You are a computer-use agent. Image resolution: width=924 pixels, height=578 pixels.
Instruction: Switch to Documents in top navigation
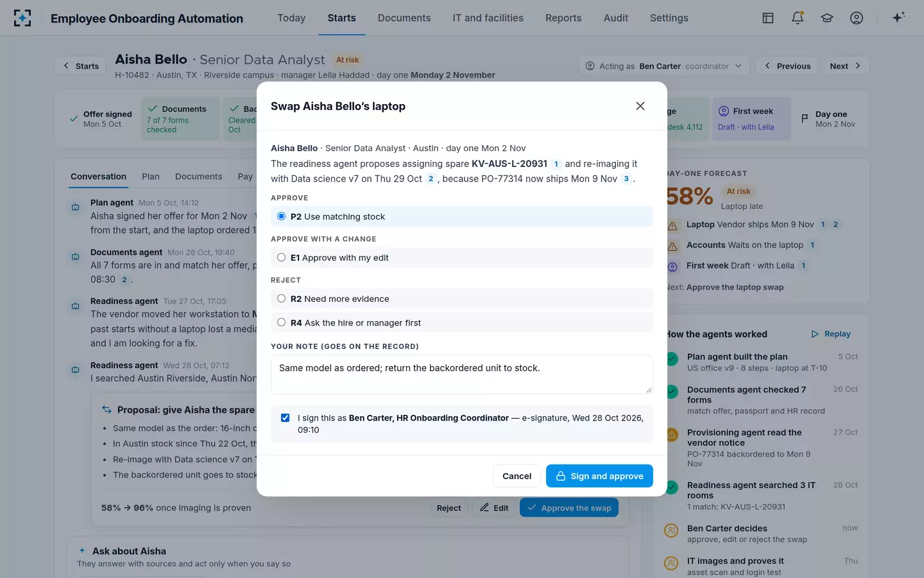[404, 18]
